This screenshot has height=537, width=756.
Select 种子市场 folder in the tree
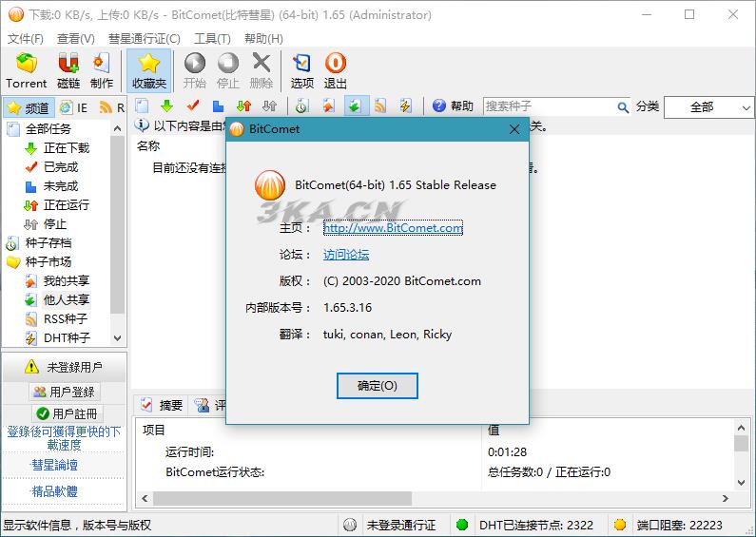coord(48,261)
